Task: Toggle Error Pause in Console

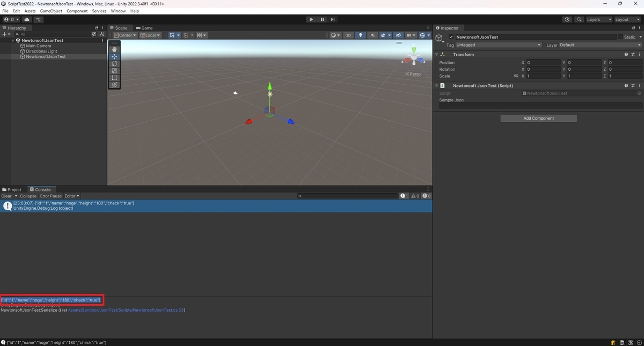Action: (x=51, y=196)
